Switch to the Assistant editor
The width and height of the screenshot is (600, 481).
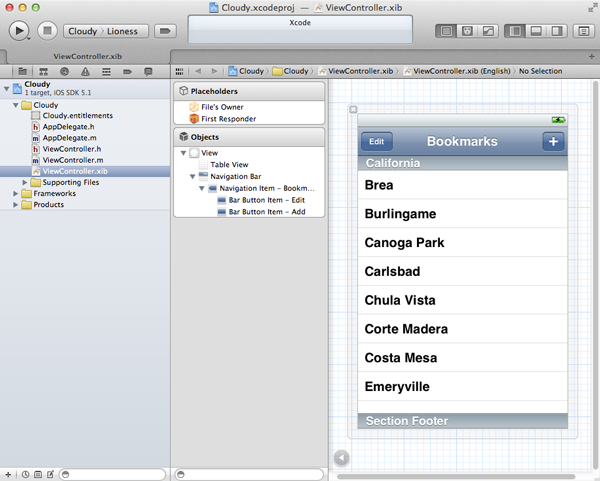click(467, 31)
